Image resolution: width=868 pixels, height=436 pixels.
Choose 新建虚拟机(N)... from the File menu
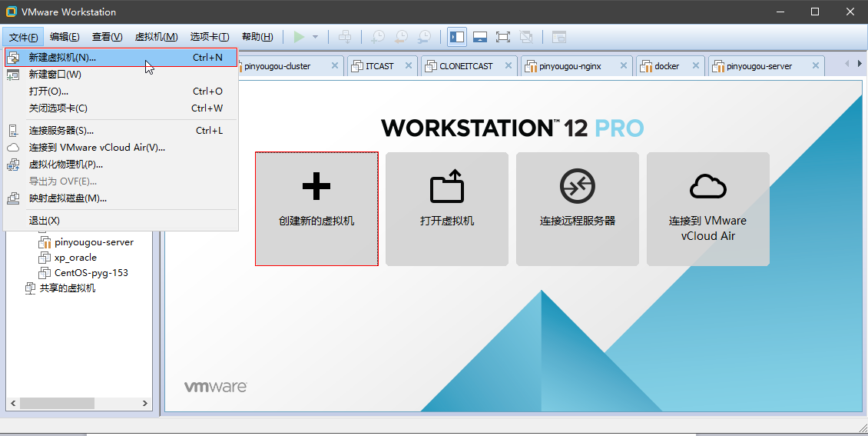point(121,58)
